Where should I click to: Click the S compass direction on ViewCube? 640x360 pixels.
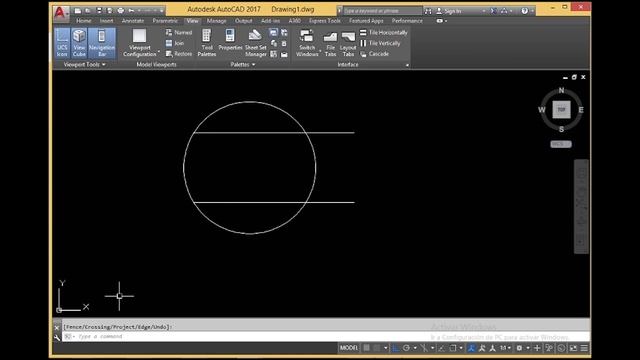click(561, 129)
